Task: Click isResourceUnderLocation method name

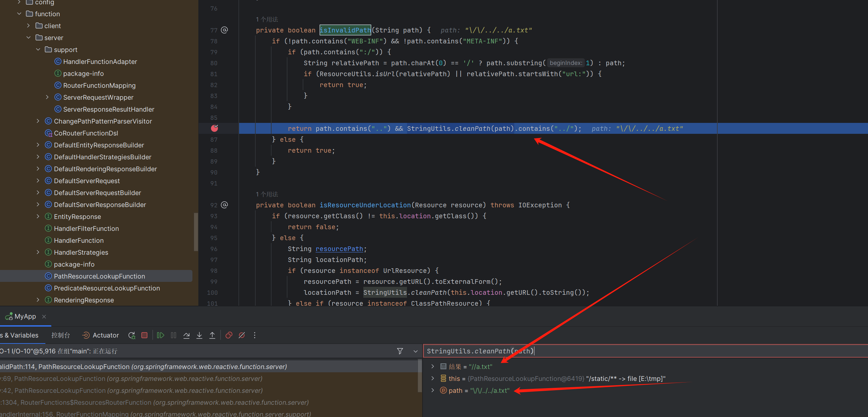Action: 365,205
